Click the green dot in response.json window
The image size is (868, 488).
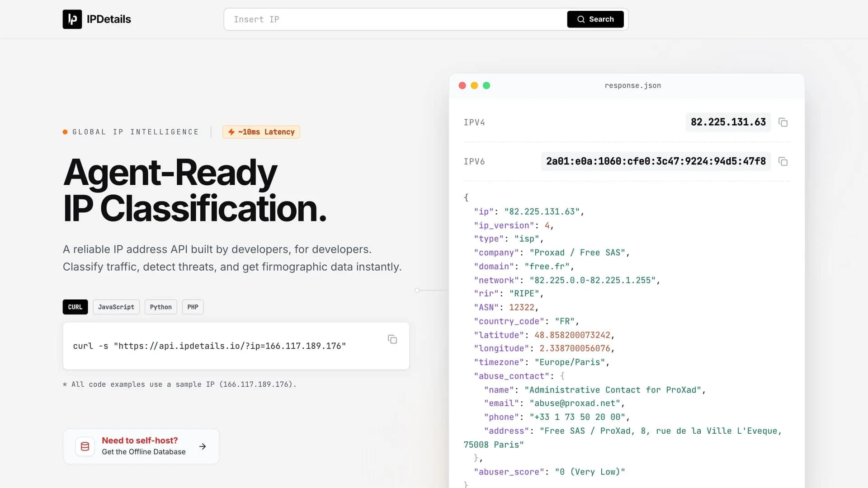click(486, 85)
